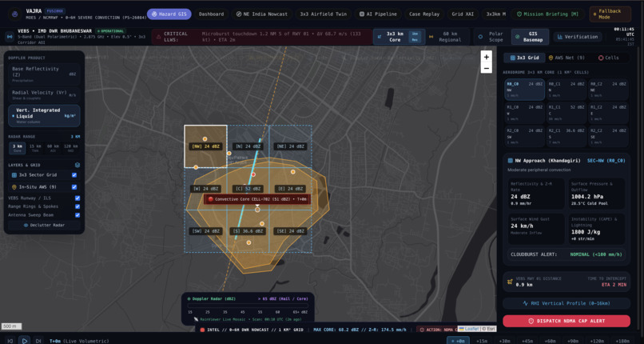Screen dimensions: 644x344
Task: Jump timeline to +60m
Action: click(549, 341)
